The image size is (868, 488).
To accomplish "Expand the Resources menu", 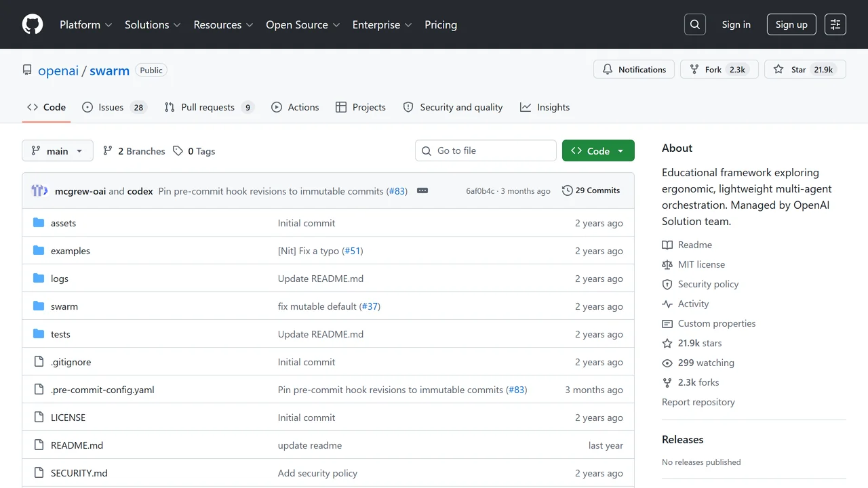I will click(223, 24).
